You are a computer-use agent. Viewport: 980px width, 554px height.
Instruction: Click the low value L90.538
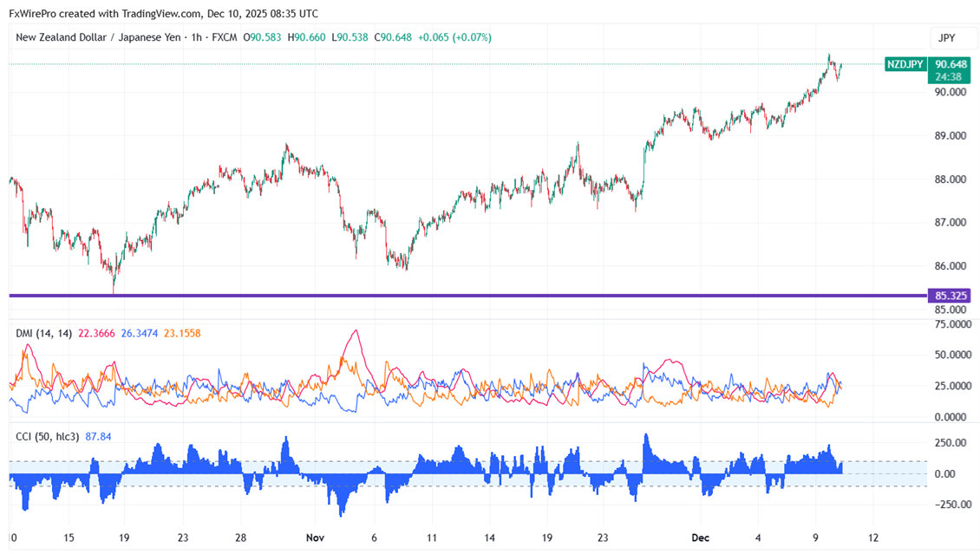click(x=350, y=37)
